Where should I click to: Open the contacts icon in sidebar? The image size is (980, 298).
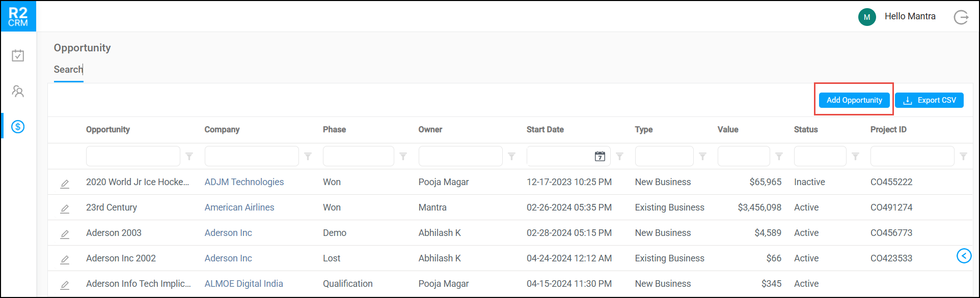pos(18,91)
